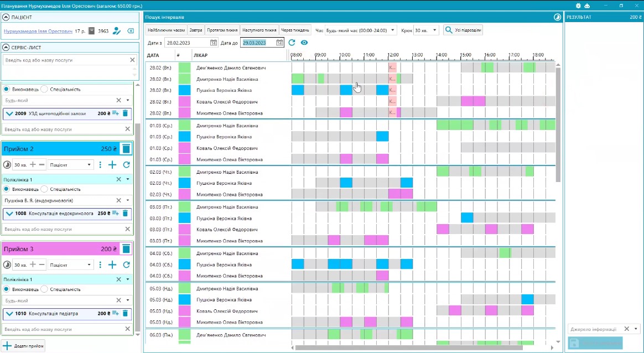Delete service 1010 Консультація педіатра
644x353 pixels.
tap(125, 313)
